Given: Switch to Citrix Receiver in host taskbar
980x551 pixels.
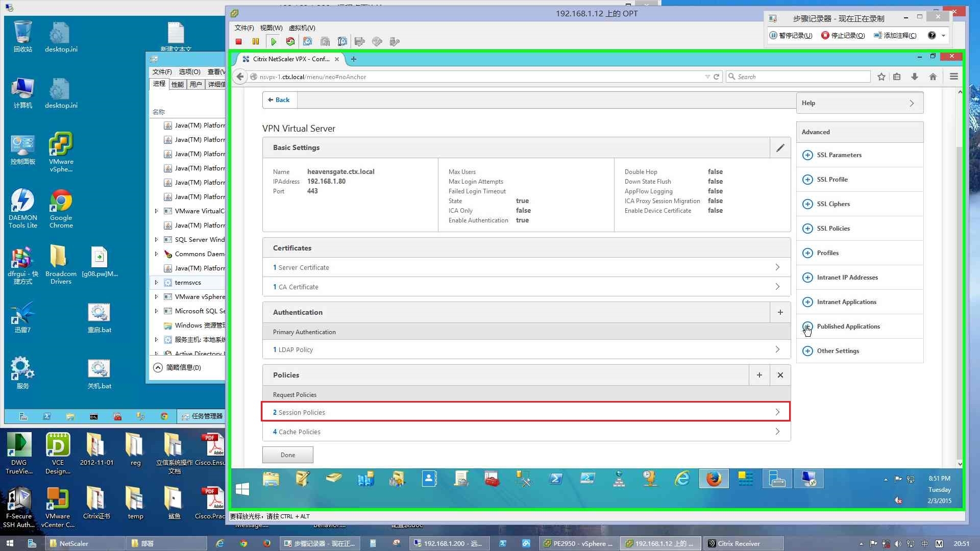Looking at the screenshot, I should [743, 543].
